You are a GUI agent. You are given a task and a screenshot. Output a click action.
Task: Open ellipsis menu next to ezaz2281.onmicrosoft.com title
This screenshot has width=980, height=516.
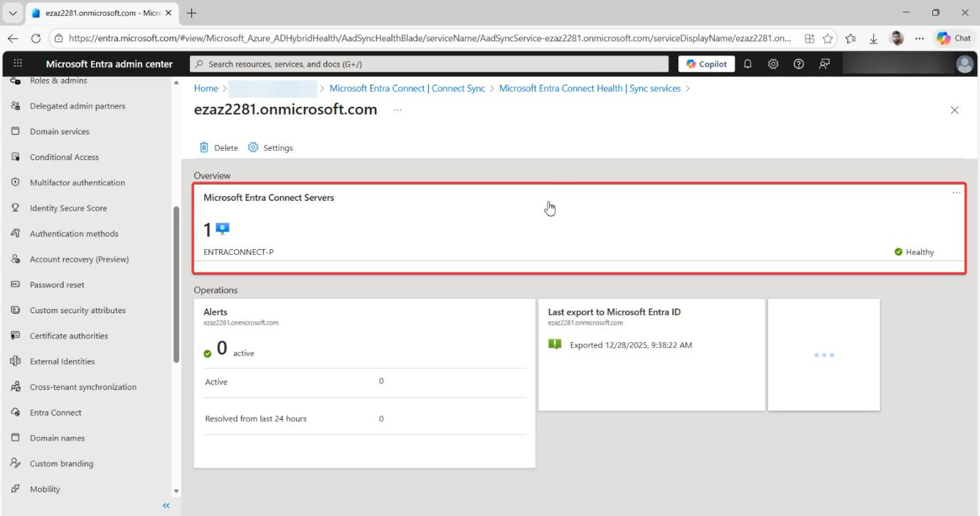click(398, 110)
